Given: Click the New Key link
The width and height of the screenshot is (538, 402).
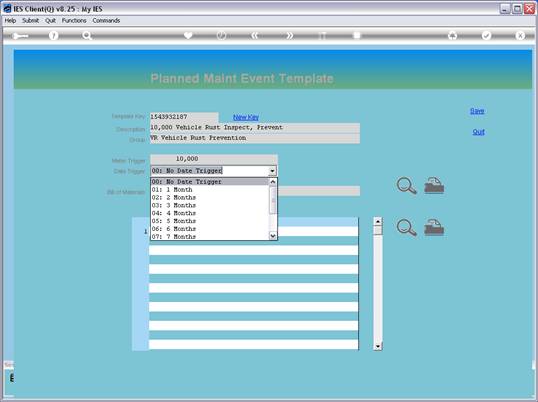Looking at the screenshot, I should click(246, 117).
